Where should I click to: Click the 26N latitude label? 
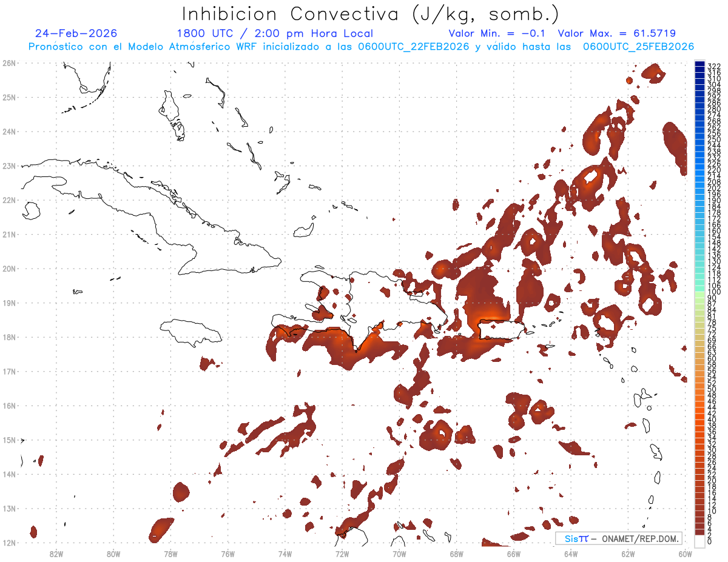[x=9, y=63]
